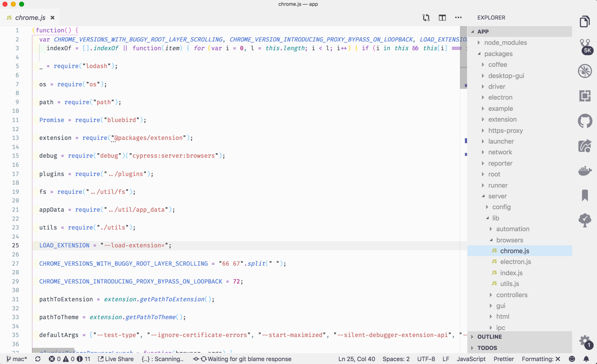Image resolution: width=597 pixels, height=364 pixels.
Task: Click the EXPLORER panel header
Action: (491, 17)
